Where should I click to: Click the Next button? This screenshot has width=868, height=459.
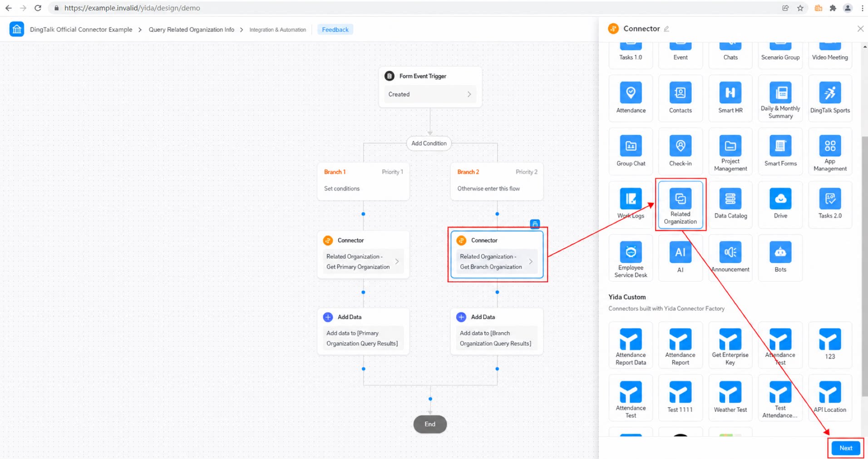[x=845, y=448]
